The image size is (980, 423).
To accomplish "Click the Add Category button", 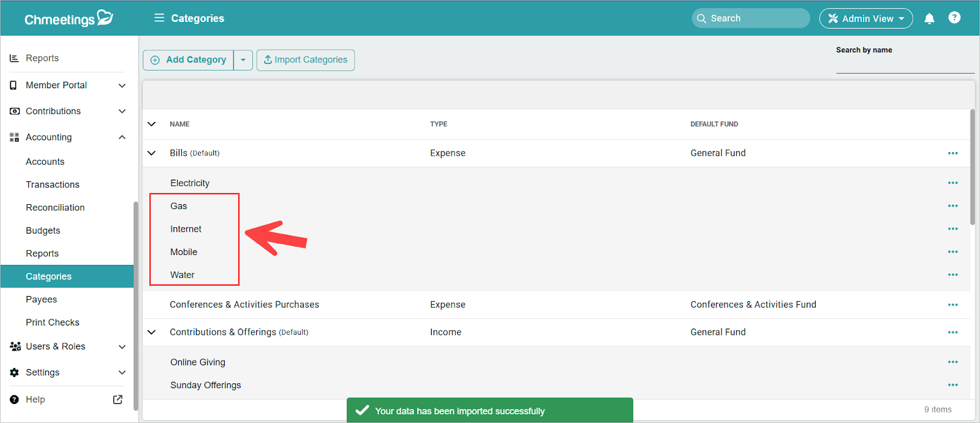I will click(x=189, y=60).
